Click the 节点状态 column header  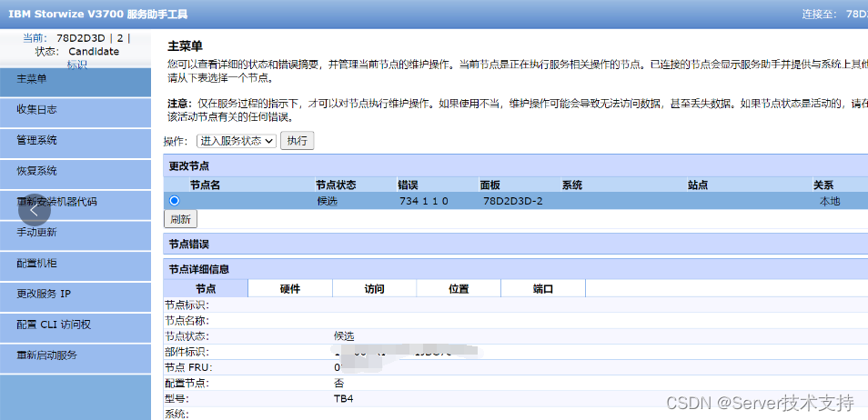pyautogui.click(x=336, y=185)
